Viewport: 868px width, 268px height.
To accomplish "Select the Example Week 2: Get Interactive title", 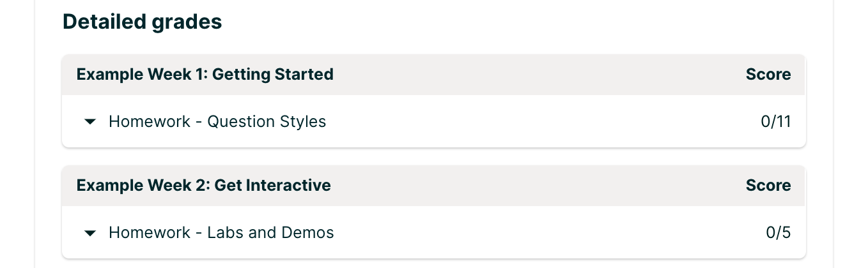I will [x=203, y=186].
